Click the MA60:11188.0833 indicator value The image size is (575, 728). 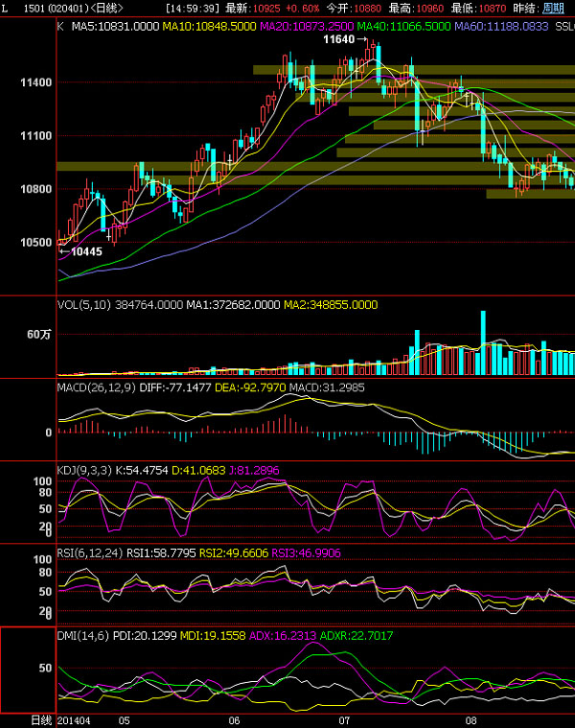point(501,27)
